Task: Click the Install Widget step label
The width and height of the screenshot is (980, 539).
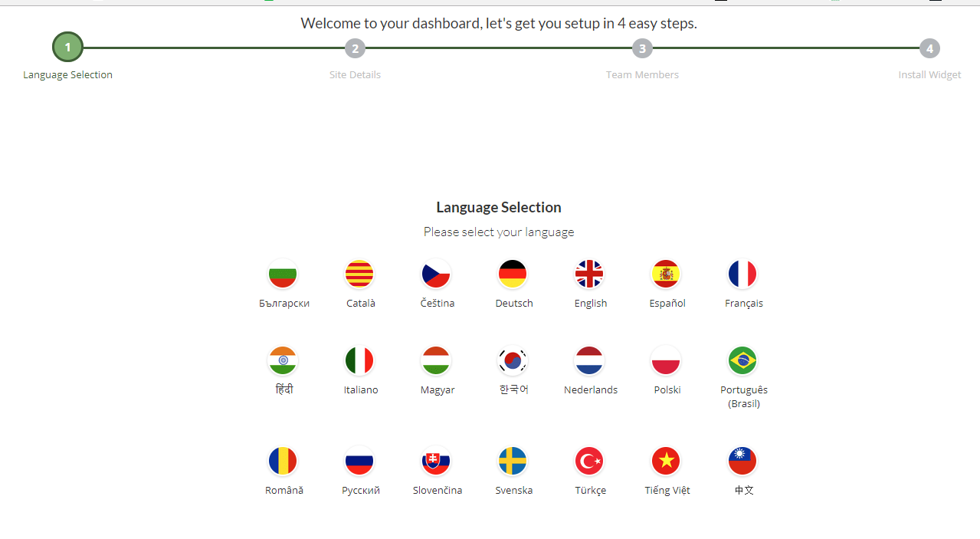Action: pyautogui.click(x=929, y=75)
